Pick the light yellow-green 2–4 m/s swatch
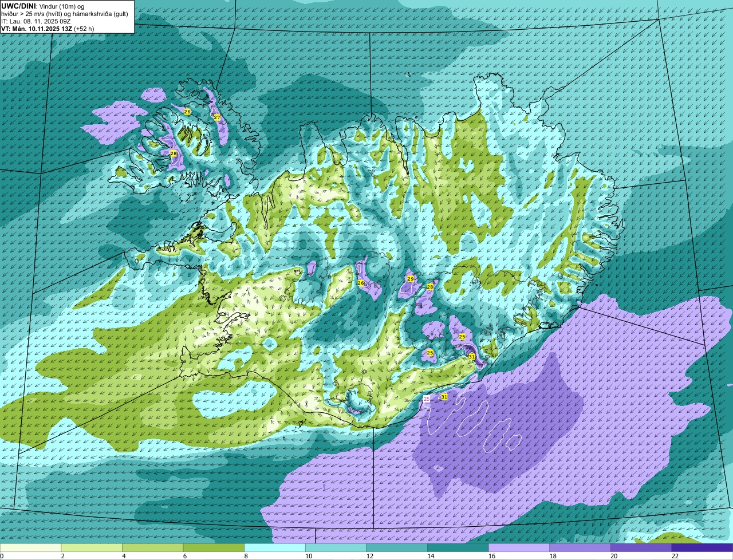 (x=92, y=547)
